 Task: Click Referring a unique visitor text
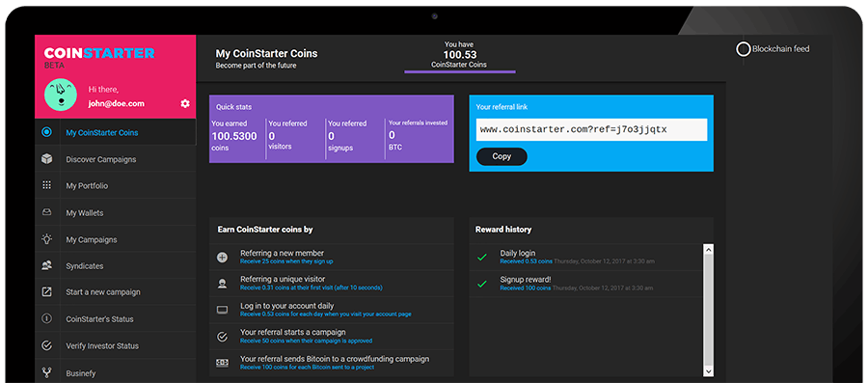(x=283, y=279)
